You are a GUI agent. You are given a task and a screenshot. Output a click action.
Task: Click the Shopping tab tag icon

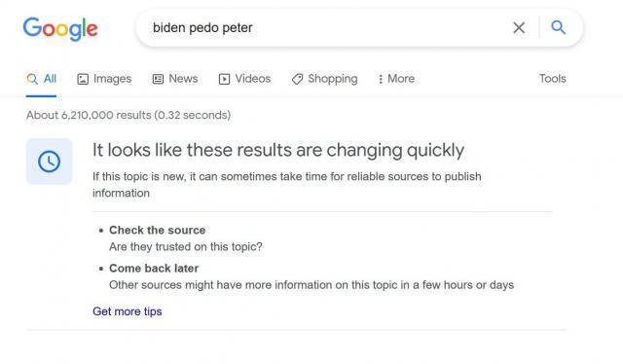click(297, 79)
